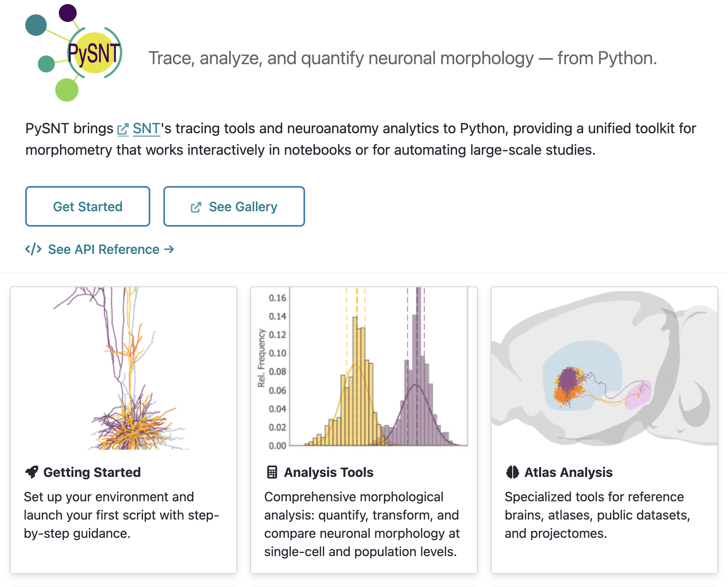The height and width of the screenshot is (587, 728).
Task: Click the external-link icon beside SNT
Action: [x=123, y=128]
